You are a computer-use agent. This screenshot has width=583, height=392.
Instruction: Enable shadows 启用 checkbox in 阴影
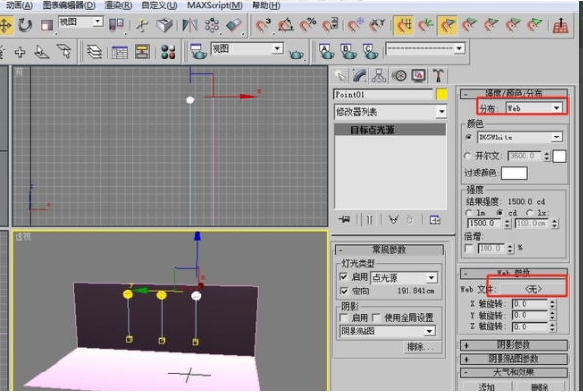coord(344,318)
